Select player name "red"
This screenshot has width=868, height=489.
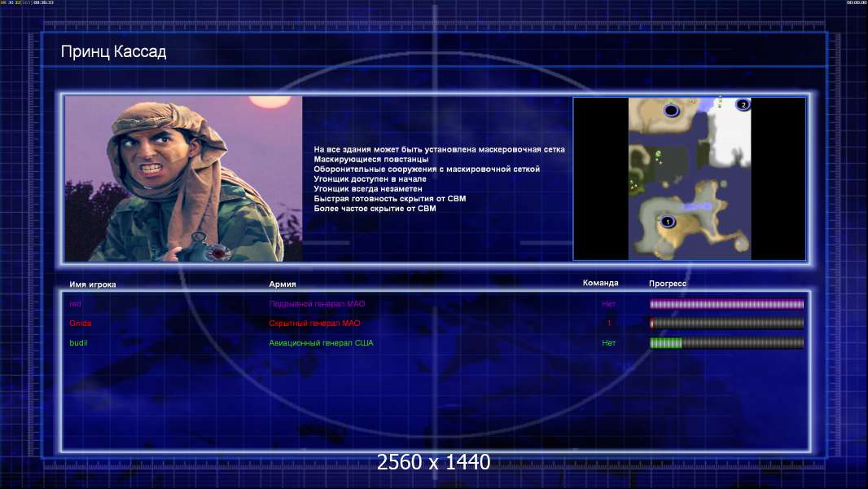coord(75,304)
